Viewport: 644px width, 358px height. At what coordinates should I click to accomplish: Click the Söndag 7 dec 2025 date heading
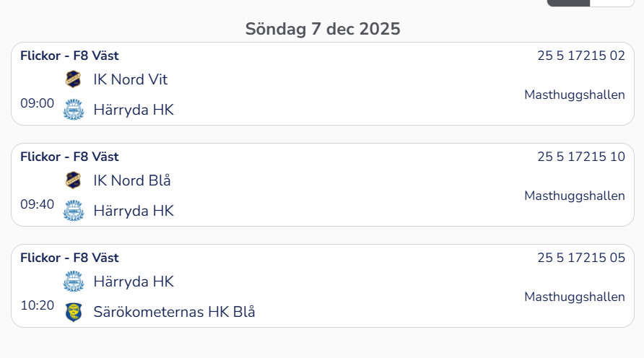pyautogui.click(x=322, y=29)
